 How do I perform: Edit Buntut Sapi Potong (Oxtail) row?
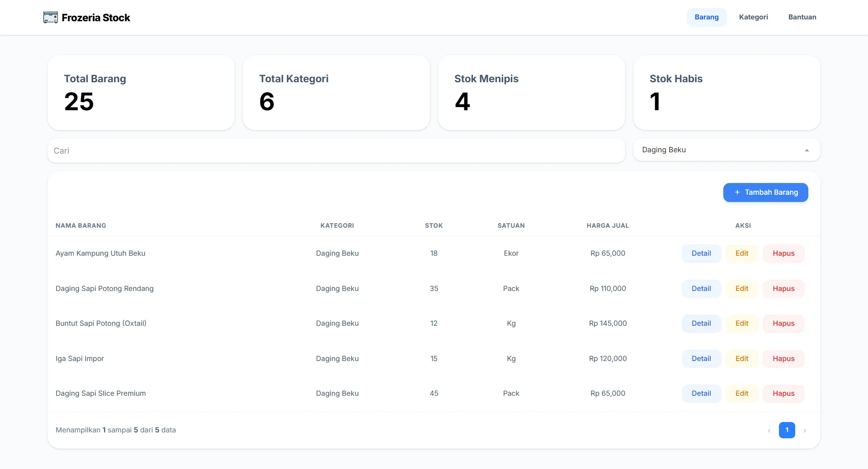pyautogui.click(x=741, y=324)
